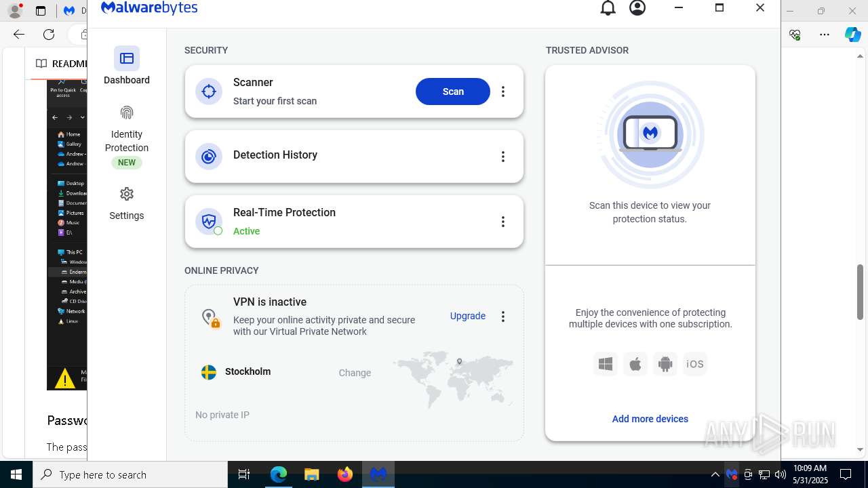This screenshot has height=488, width=868.
Task: Select the Android platform icon
Action: coord(665,364)
